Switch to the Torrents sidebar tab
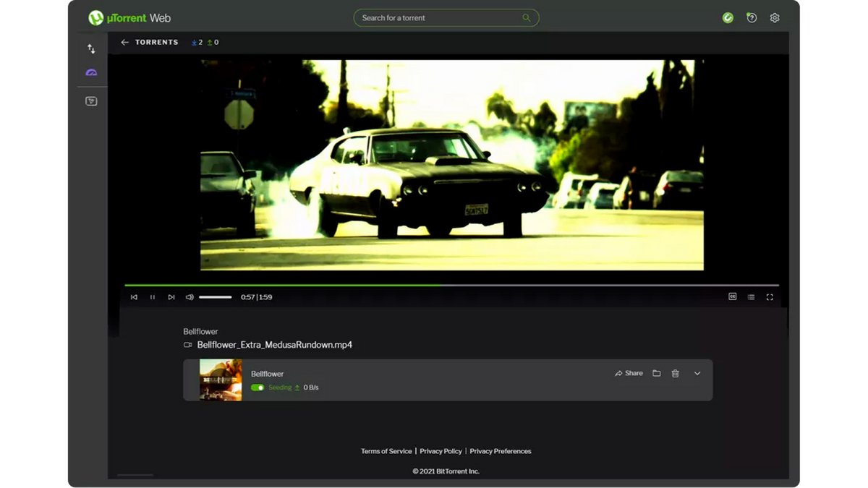The image size is (868, 488). coord(91,48)
